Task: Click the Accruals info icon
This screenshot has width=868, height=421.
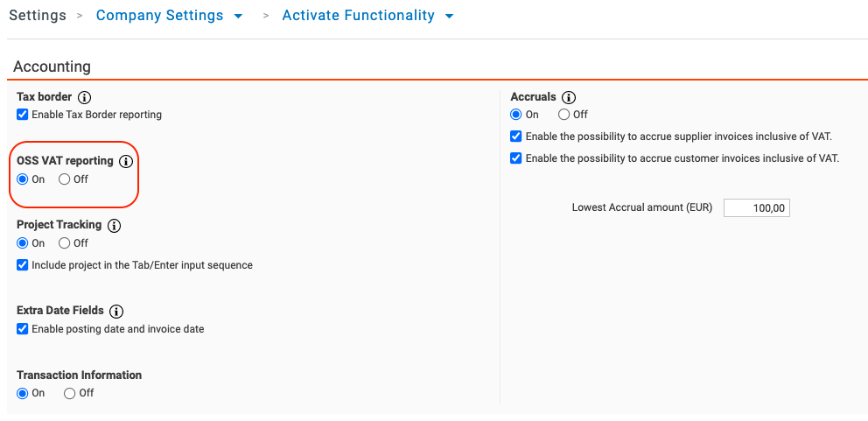Action: (569, 97)
